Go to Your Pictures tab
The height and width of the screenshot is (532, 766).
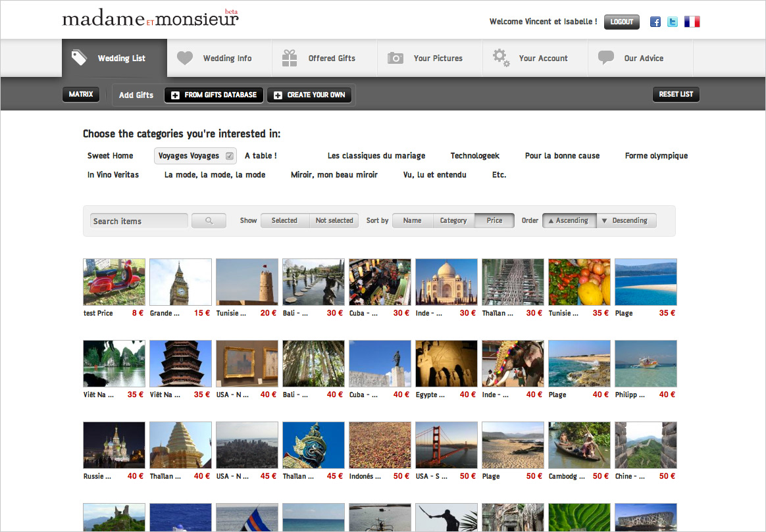coord(430,58)
